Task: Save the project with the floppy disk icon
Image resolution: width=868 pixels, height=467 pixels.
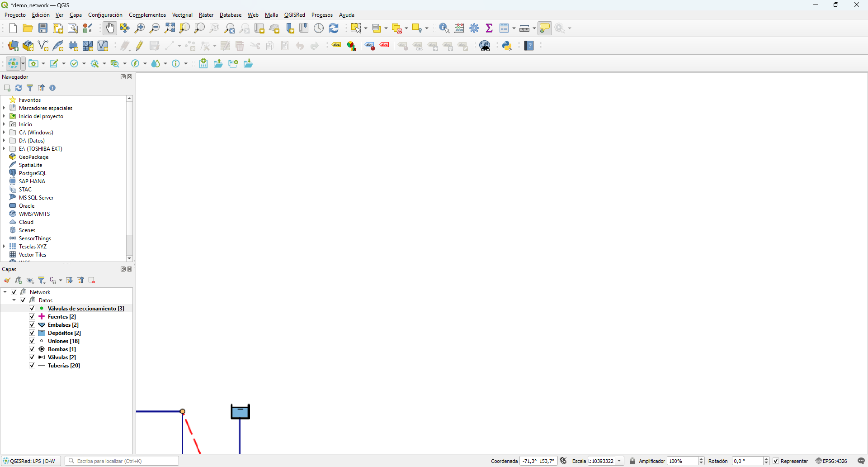Action: [43, 28]
